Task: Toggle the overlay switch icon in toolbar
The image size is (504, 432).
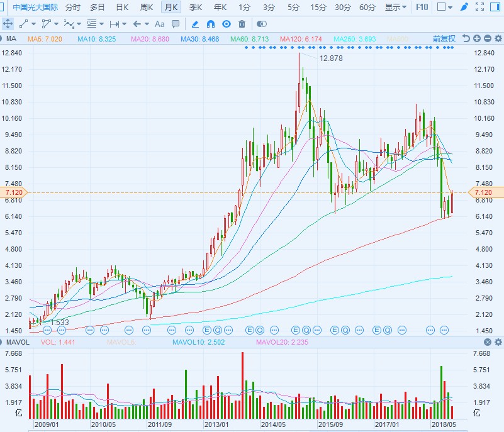Action: 262,24
